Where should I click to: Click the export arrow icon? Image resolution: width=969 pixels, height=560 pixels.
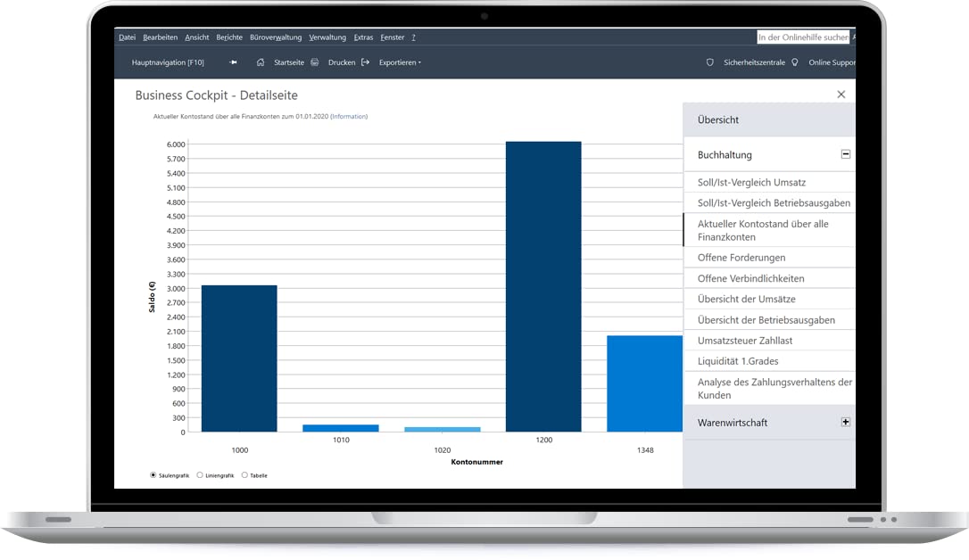point(365,62)
